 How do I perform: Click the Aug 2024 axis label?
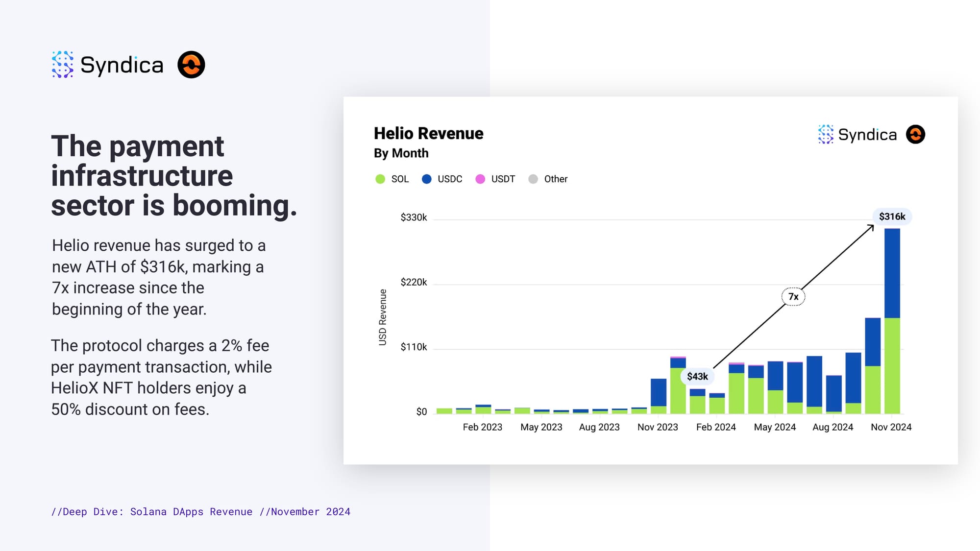click(833, 427)
